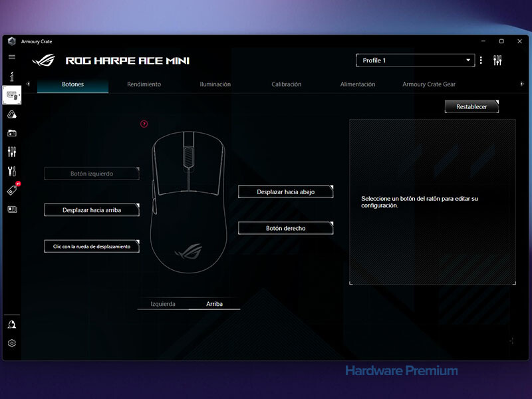This screenshot has height=399, width=532.
Task: Open the Iluminación tab
Action: [x=215, y=84]
